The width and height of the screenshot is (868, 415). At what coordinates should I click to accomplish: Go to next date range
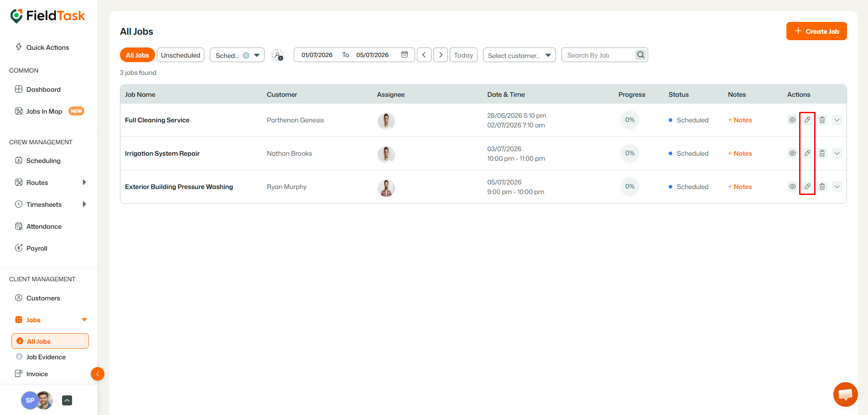441,55
